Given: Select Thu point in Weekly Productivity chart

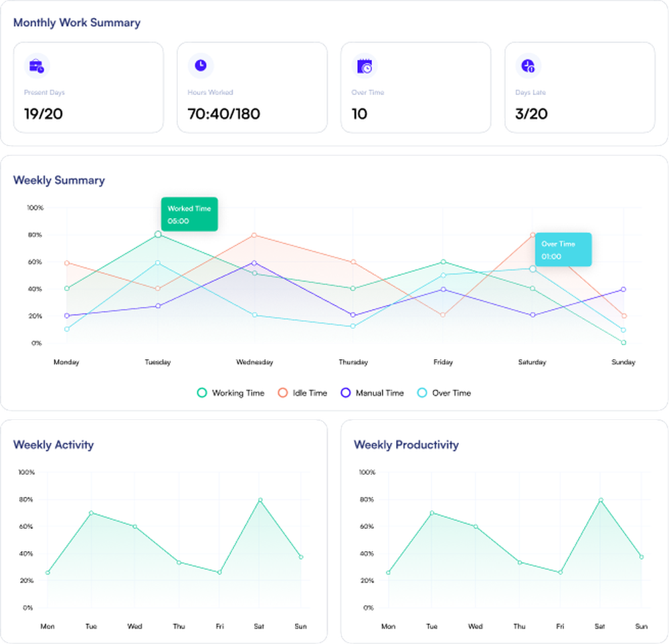Looking at the screenshot, I should click(520, 562).
